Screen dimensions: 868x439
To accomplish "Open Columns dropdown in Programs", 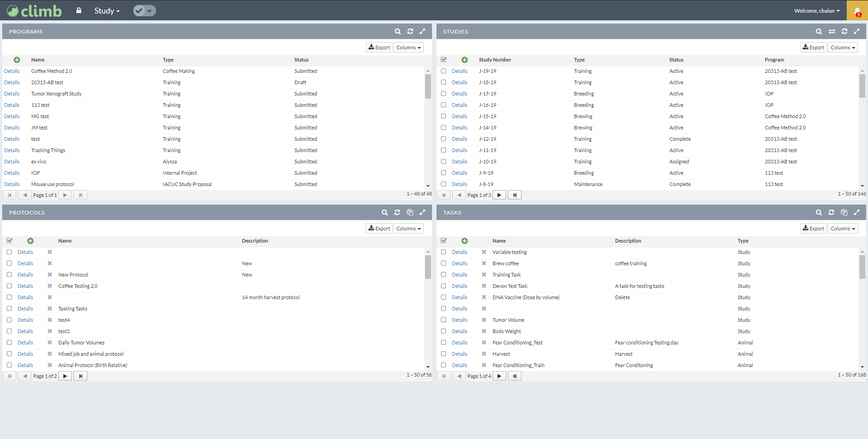I will (x=408, y=48).
